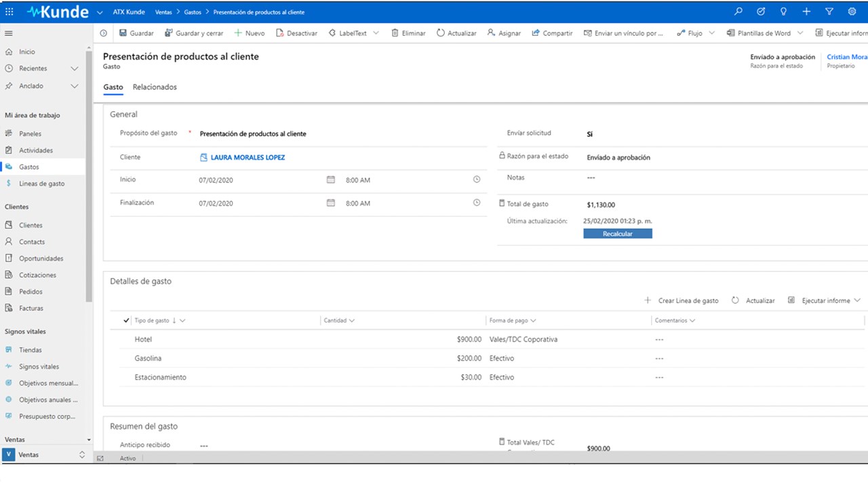The image size is (868, 488).
Task: Click the lightbulb assistant icon
Action: (783, 12)
